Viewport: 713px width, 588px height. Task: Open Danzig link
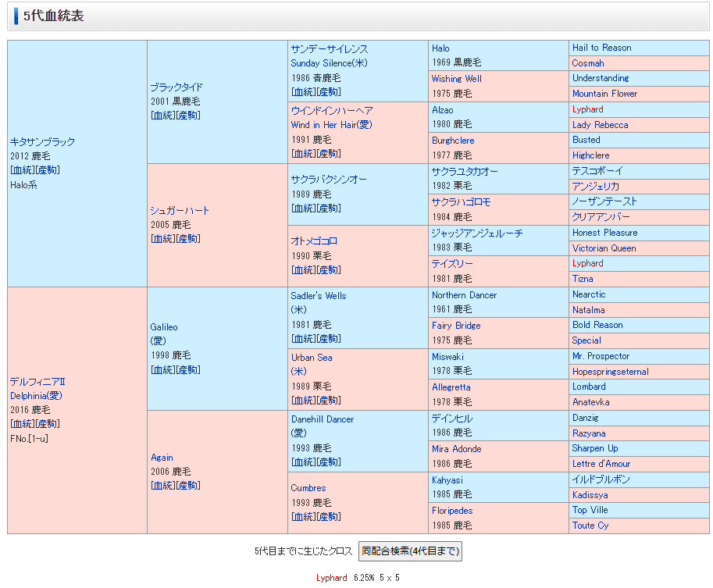pyautogui.click(x=585, y=418)
